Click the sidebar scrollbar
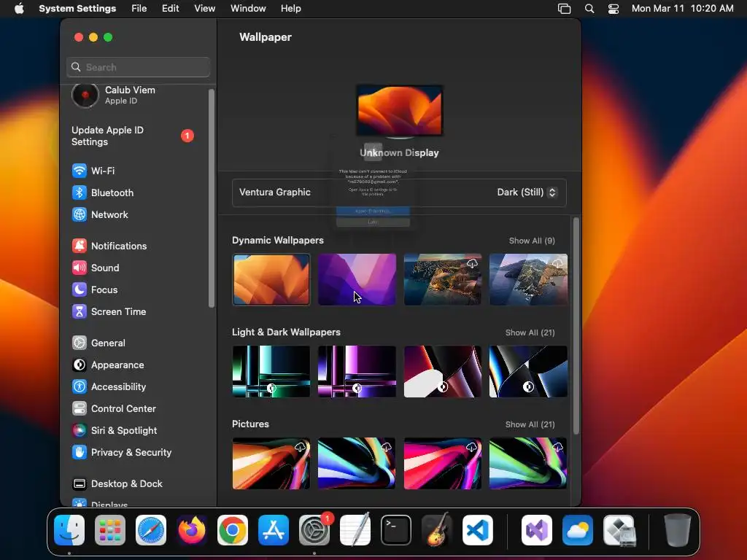The image size is (747, 560). coord(211,198)
